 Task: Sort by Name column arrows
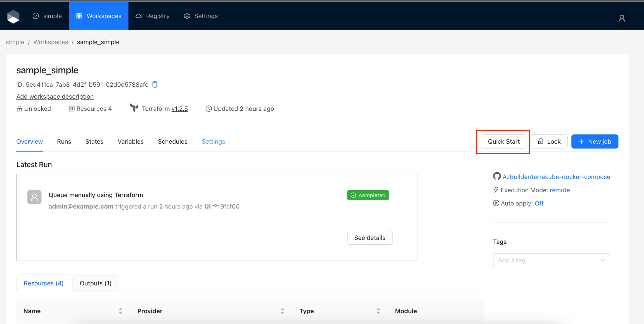[x=120, y=311]
